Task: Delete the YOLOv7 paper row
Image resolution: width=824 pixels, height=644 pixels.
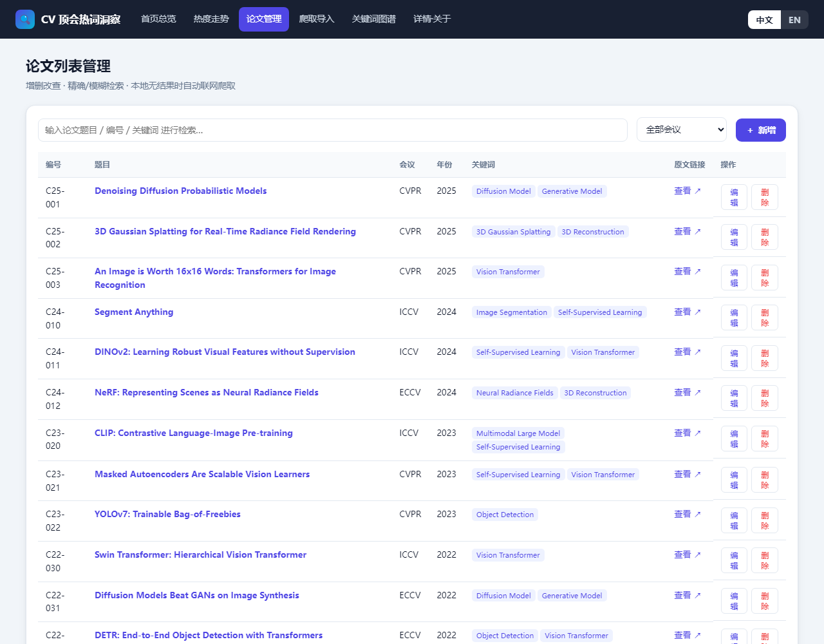Action: pos(765,520)
